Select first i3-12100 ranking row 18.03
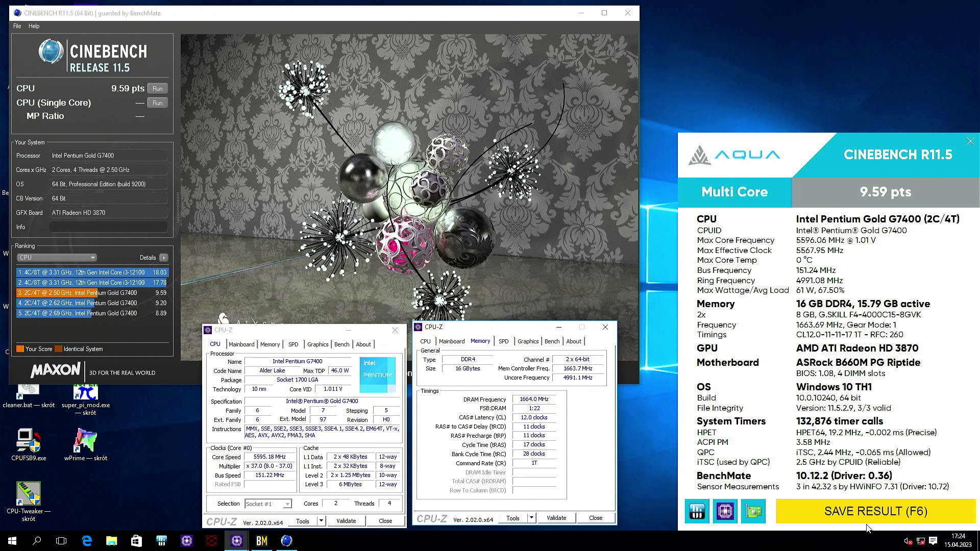Viewport: 980px width, 551px height. click(92, 272)
